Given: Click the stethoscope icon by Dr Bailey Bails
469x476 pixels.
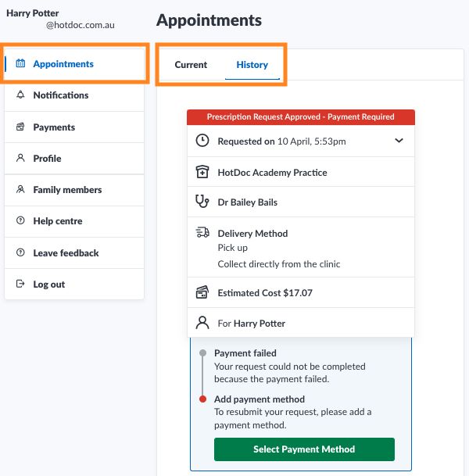Looking at the screenshot, I should [x=202, y=202].
